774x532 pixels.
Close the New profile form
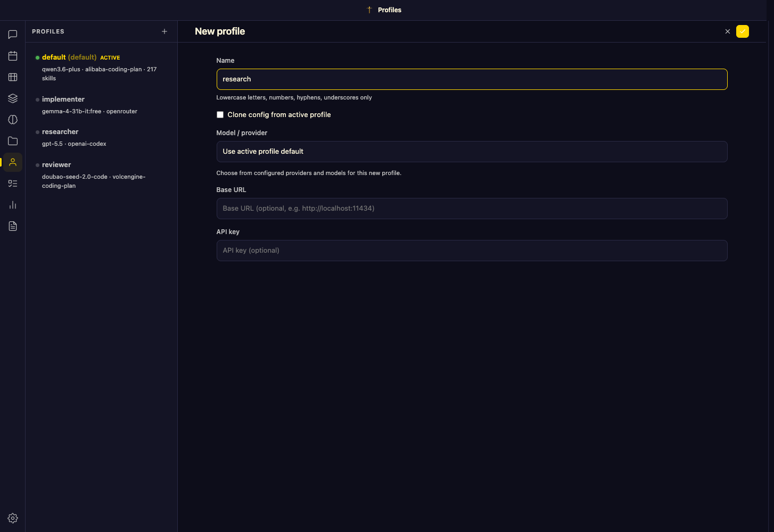coord(728,31)
